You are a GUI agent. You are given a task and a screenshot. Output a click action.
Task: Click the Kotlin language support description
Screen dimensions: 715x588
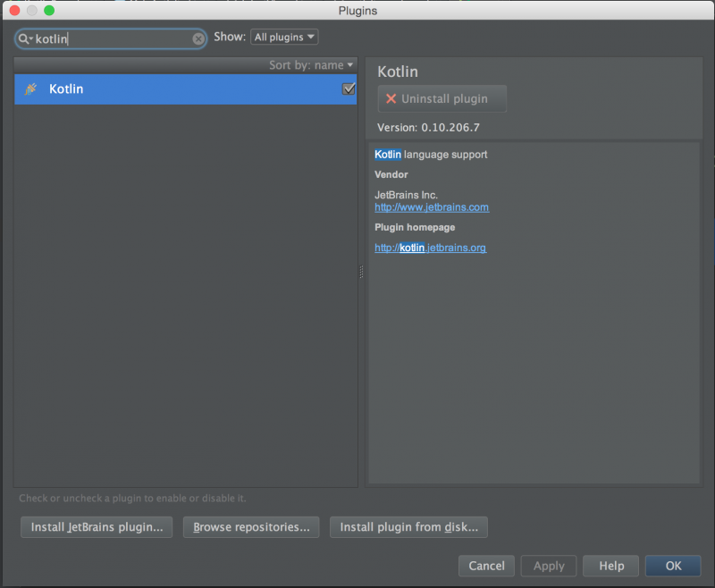tap(431, 155)
